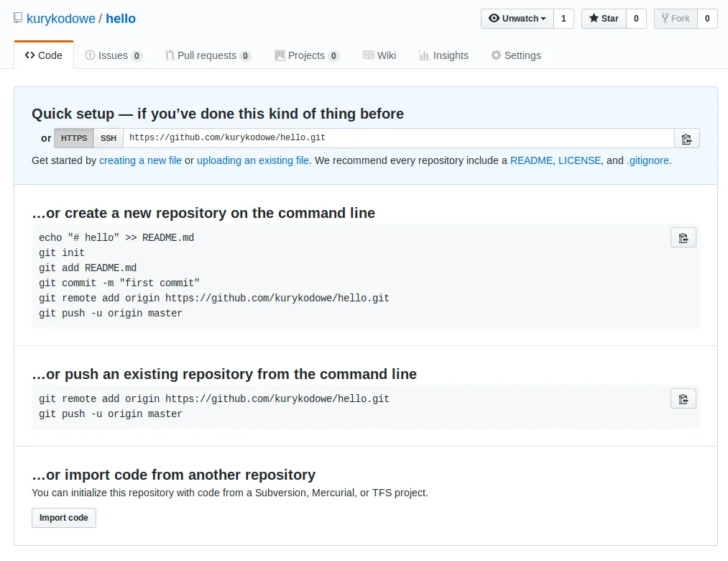The height and width of the screenshot is (561, 728).
Task: Open the Pull requests tab
Action: click(208, 55)
